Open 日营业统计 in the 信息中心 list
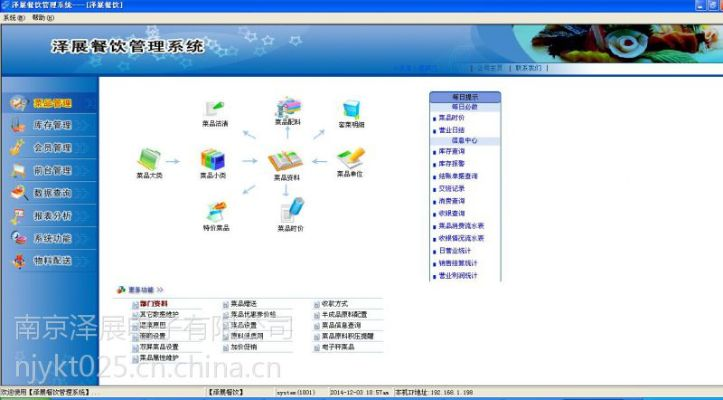Viewport: 723px width, 400px height. pyautogui.click(x=455, y=251)
